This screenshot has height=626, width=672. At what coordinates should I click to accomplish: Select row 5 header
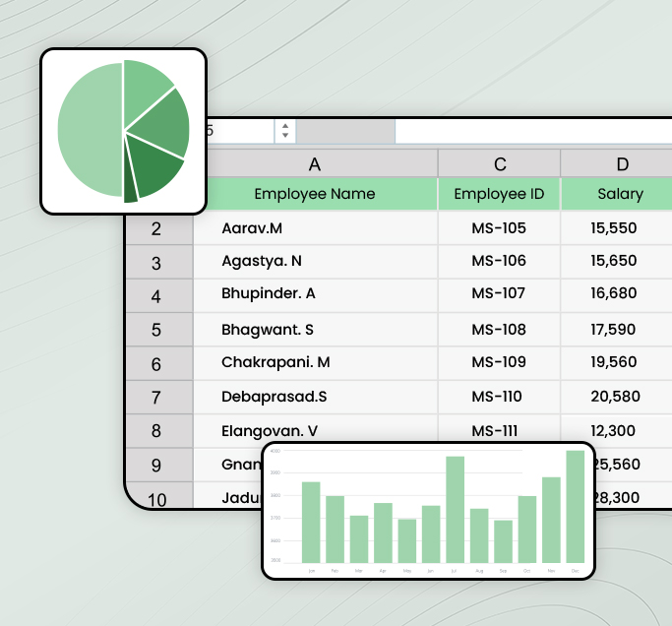point(156,330)
